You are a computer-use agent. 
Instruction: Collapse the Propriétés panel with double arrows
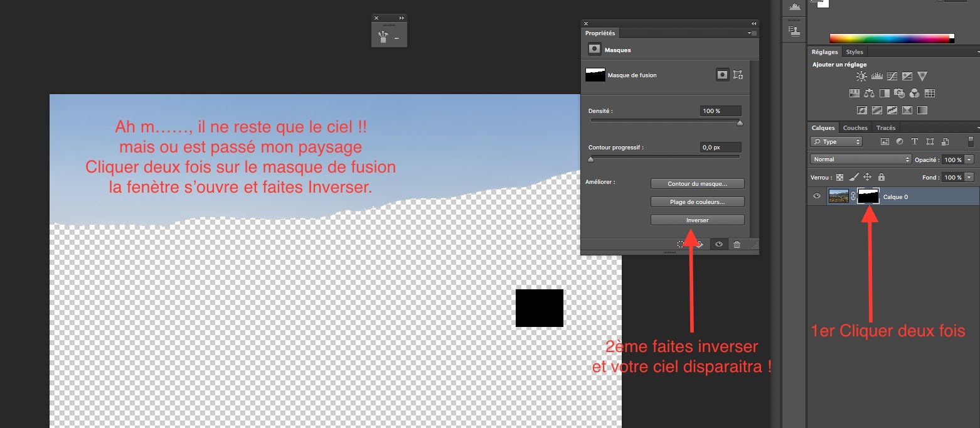click(754, 23)
